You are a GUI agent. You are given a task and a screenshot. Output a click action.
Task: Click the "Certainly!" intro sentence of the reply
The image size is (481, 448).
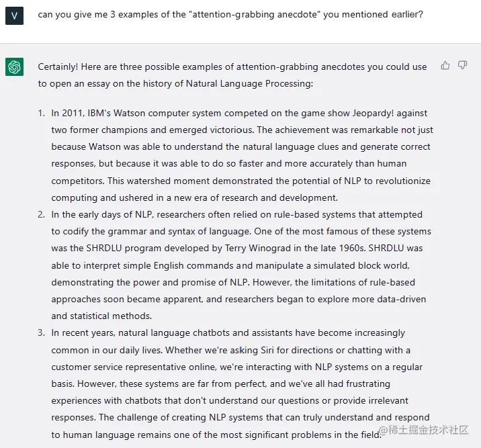[x=232, y=66]
